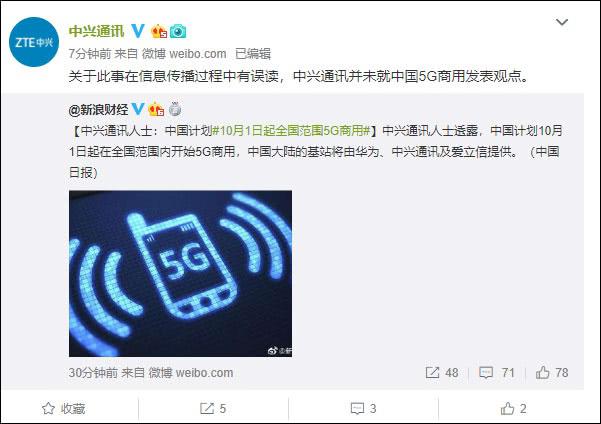Click the verified V badge next to 新浪财经
This screenshot has width=601, height=424.
click(x=138, y=110)
